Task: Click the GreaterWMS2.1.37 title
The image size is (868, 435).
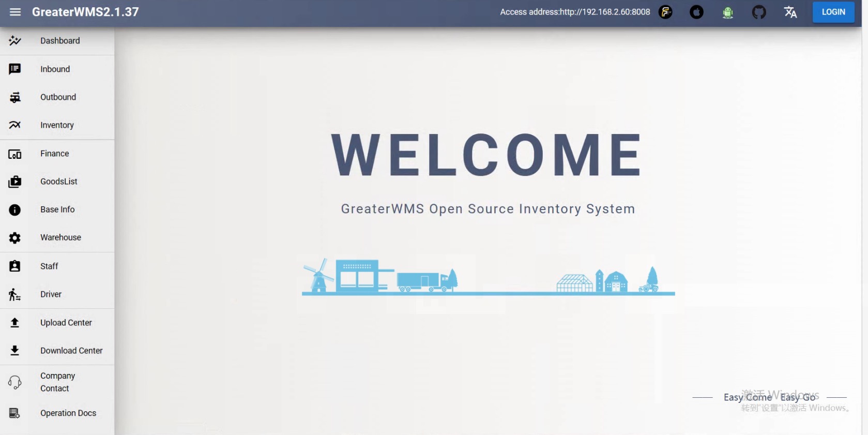Action: coord(85,12)
